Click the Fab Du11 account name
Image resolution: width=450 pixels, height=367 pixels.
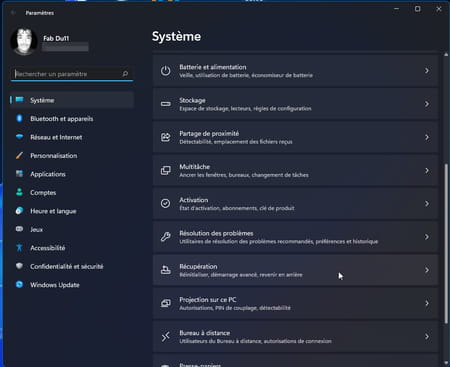click(56, 38)
